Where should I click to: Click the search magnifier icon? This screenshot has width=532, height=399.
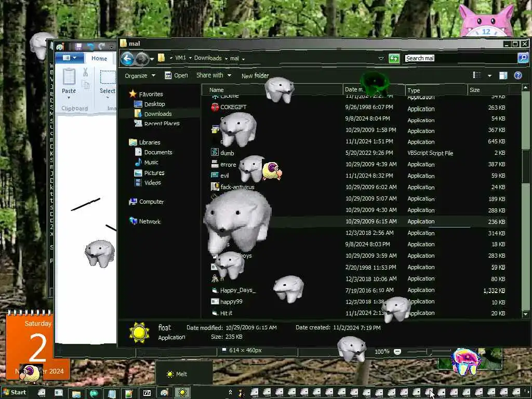[x=523, y=58]
